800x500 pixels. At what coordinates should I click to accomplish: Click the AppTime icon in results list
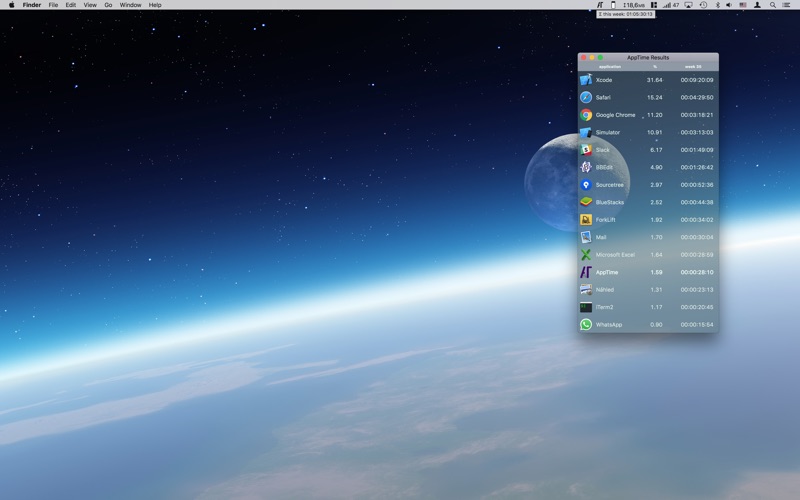click(x=586, y=272)
